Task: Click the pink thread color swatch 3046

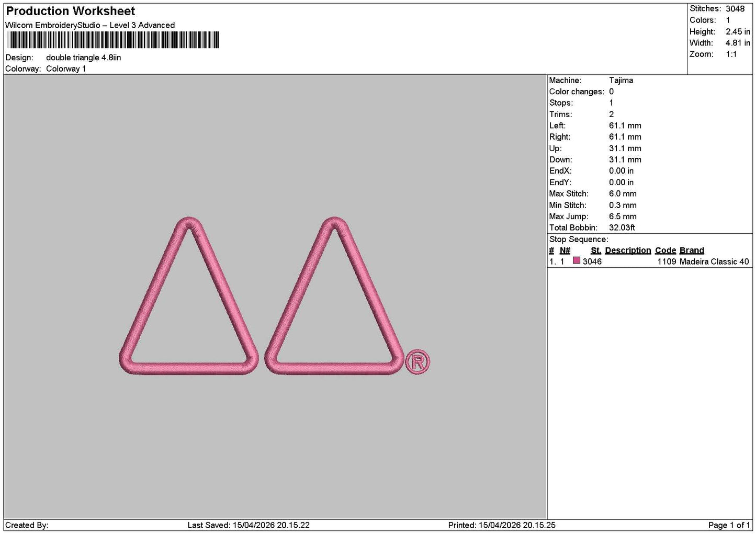Action: tap(577, 260)
